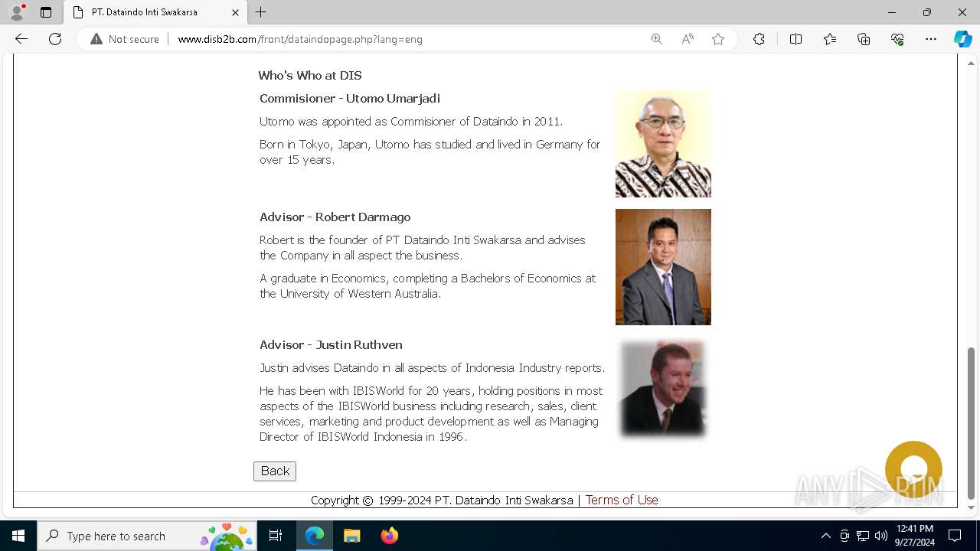Click the taskbar search box
This screenshot has height=551, width=980.
click(147, 536)
